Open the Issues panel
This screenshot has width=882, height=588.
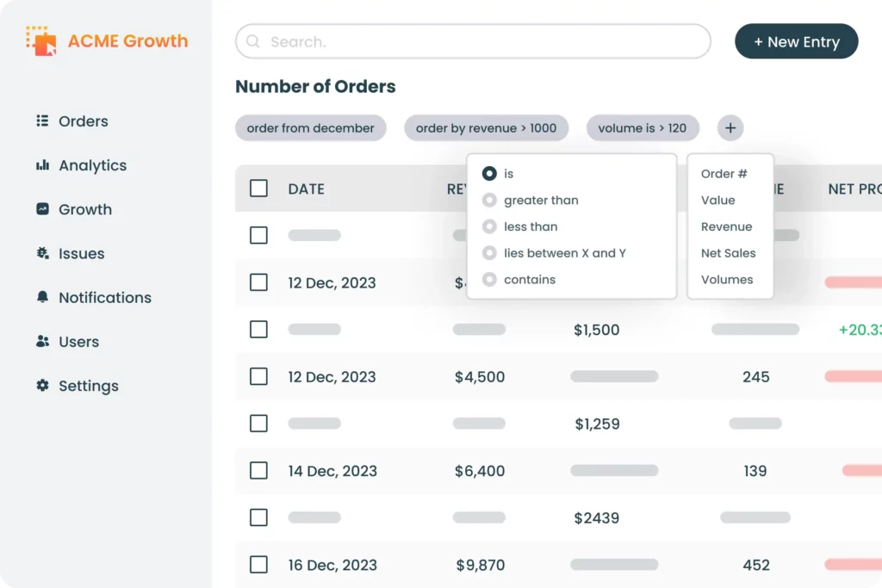[x=83, y=253]
